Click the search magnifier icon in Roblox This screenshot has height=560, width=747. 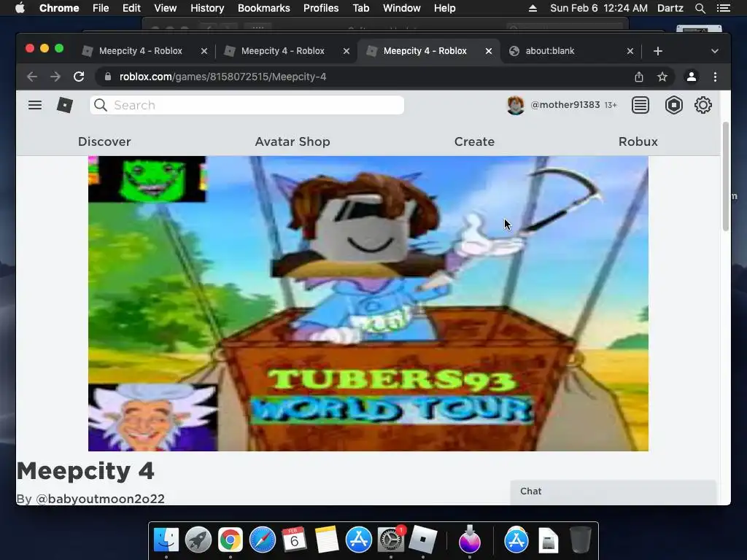(101, 105)
